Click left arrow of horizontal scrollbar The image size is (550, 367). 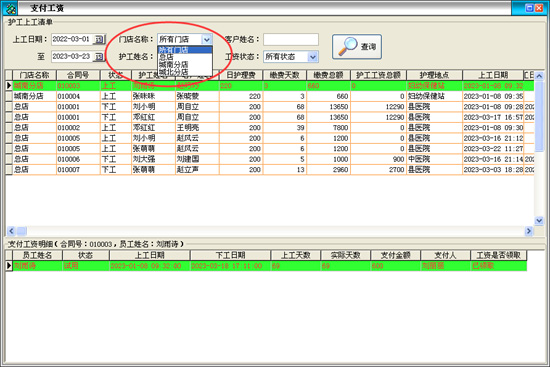(x=11, y=231)
